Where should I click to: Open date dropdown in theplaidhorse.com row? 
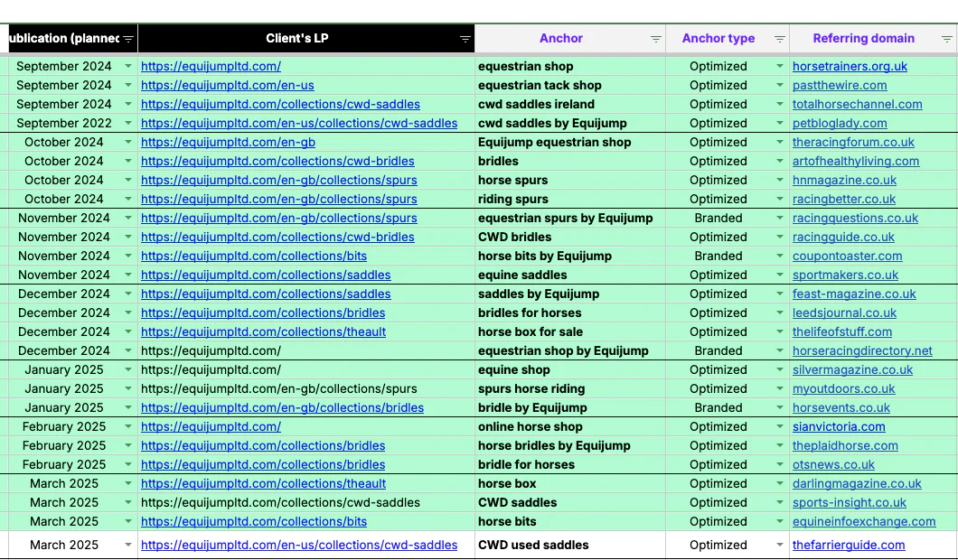coord(127,445)
